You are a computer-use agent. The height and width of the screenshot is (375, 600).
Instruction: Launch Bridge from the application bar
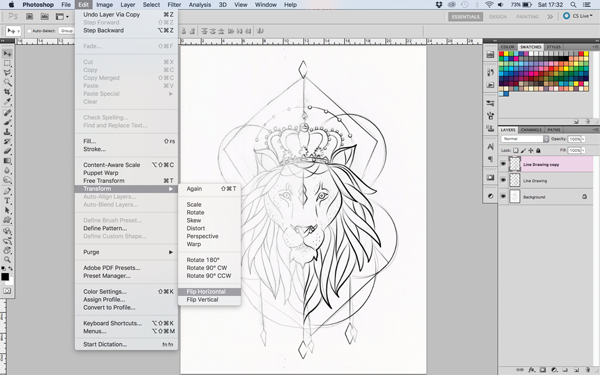(29, 16)
